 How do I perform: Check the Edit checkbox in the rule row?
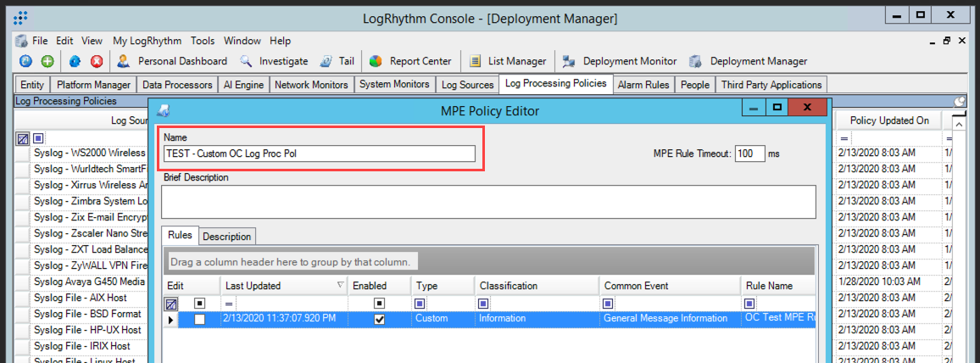(199, 319)
